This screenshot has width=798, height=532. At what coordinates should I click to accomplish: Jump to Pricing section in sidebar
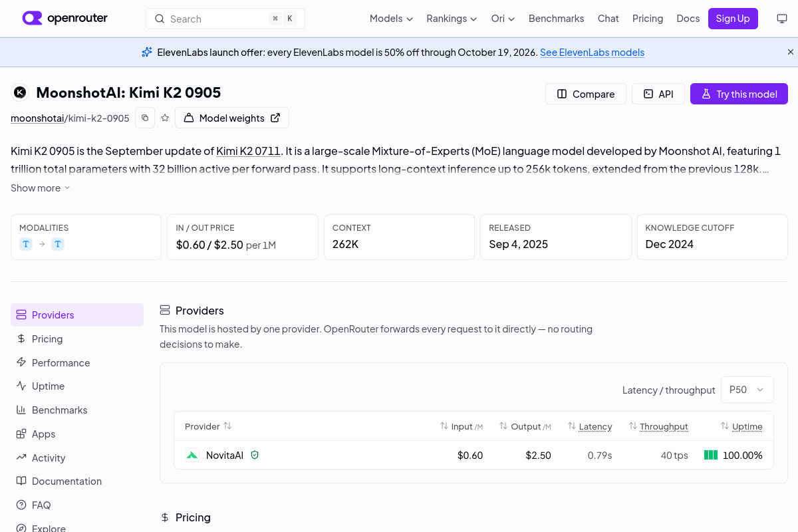(x=77, y=339)
